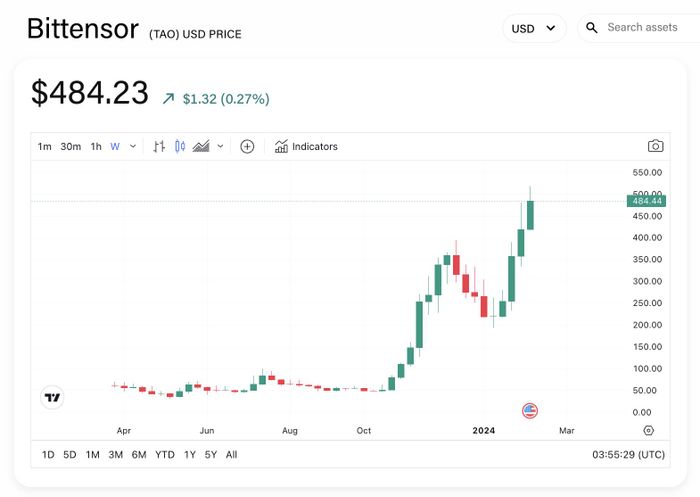The image size is (700, 497).
Task: Click the $1.32 (0.27%) change text
Action: 226,99
